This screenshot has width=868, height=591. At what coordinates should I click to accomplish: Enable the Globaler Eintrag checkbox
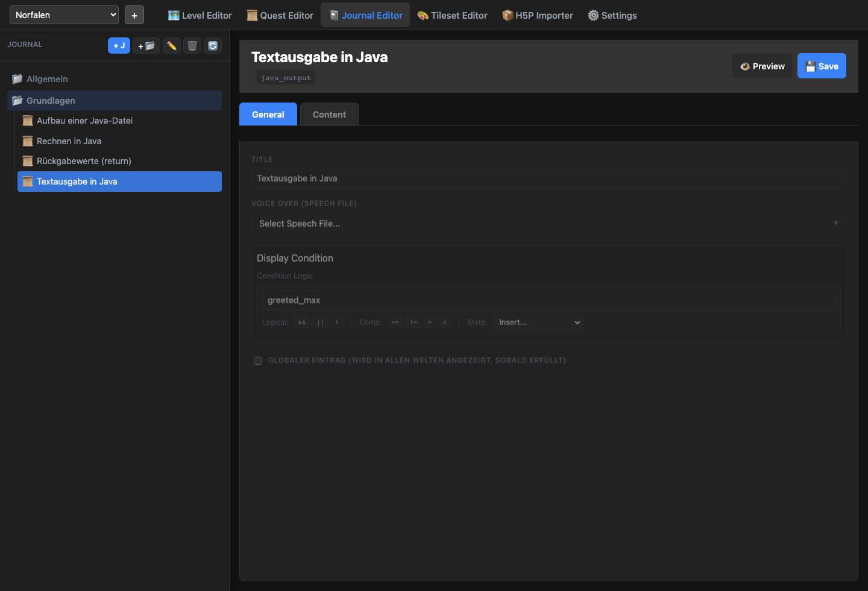pos(257,361)
